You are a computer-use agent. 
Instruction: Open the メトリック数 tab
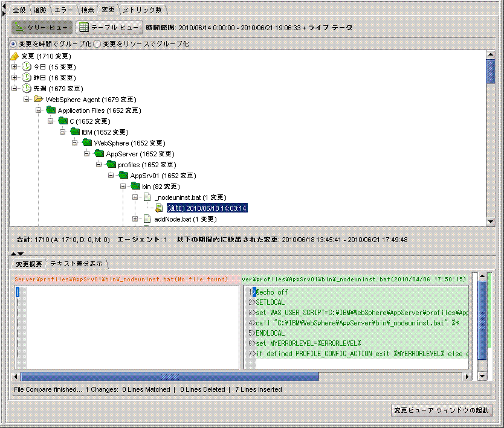click(143, 10)
